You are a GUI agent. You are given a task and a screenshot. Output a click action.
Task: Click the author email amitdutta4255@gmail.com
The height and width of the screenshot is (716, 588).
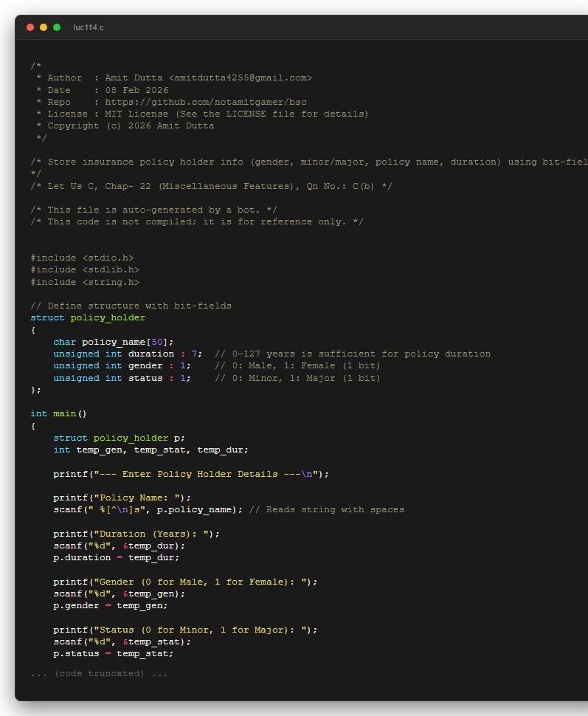click(x=240, y=78)
